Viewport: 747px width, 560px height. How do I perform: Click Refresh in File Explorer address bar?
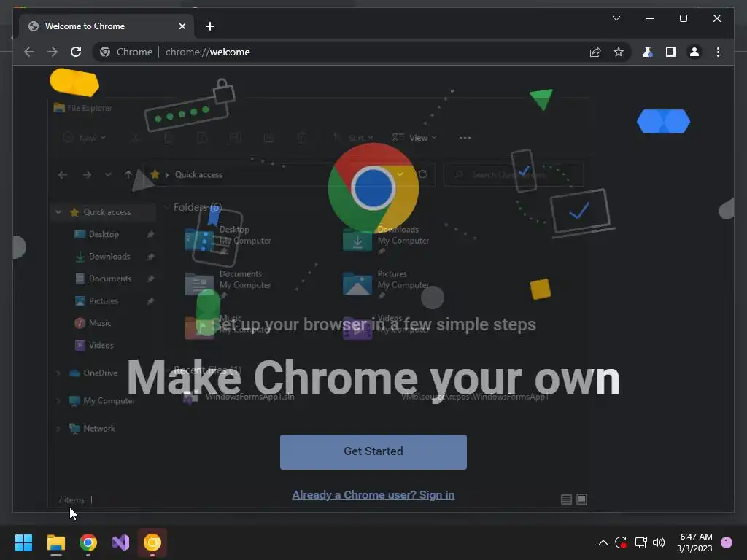[422, 174]
